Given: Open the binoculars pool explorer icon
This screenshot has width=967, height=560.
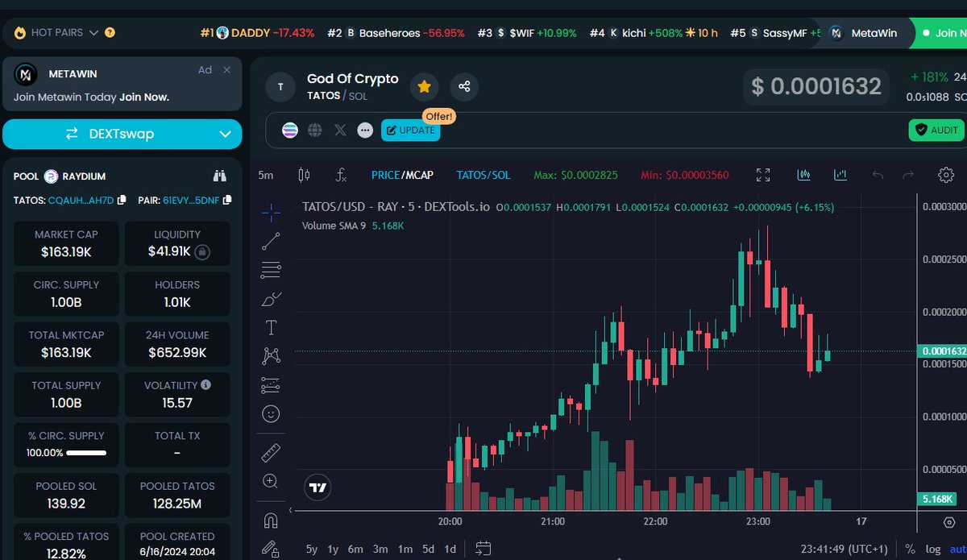Looking at the screenshot, I should coord(220,176).
